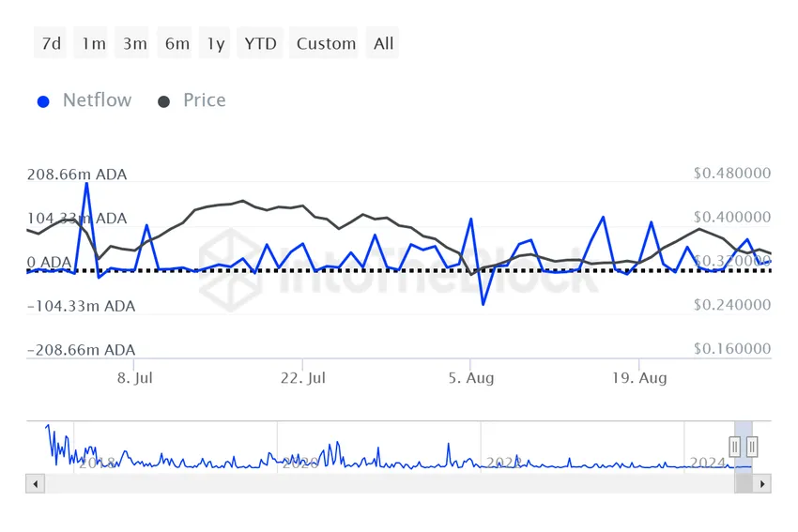Grab the left navigator range handle

736,446
